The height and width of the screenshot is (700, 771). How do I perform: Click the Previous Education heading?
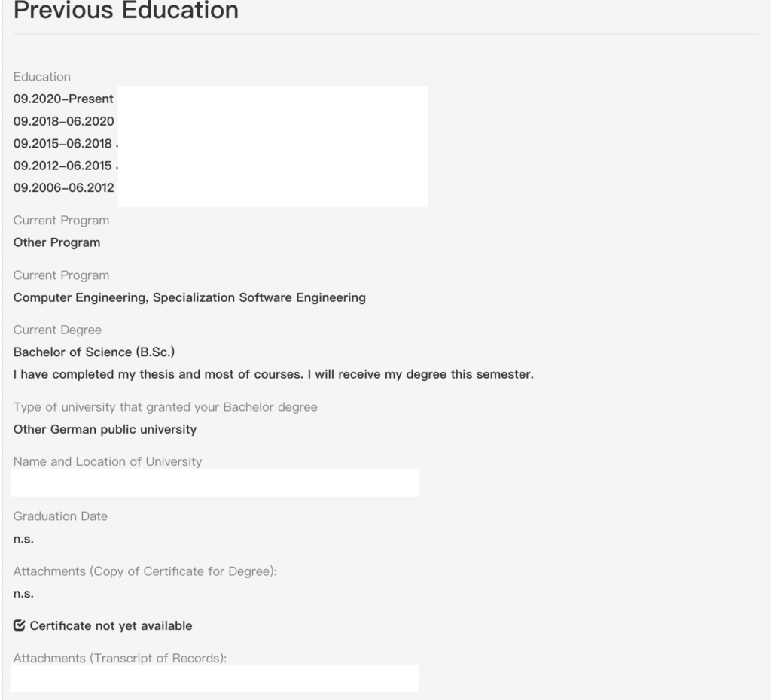coord(126,10)
